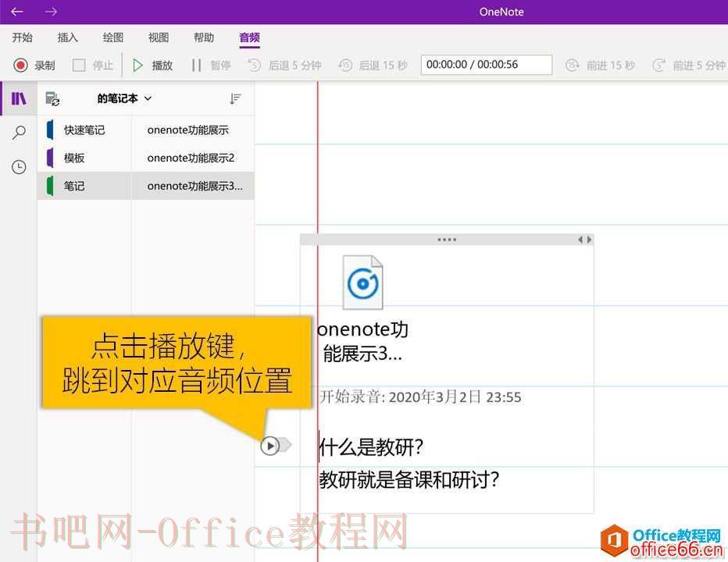Image resolution: width=728 pixels, height=562 pixels.
Task: Open the 绘图 ribbon tab
Action: pyautogui.click(x=112, y=37)
